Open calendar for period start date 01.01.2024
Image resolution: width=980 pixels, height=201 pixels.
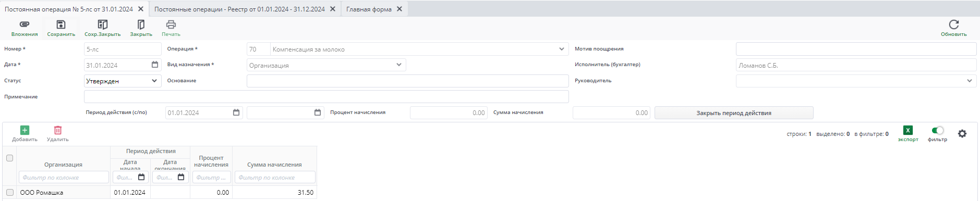click(236, 112)
